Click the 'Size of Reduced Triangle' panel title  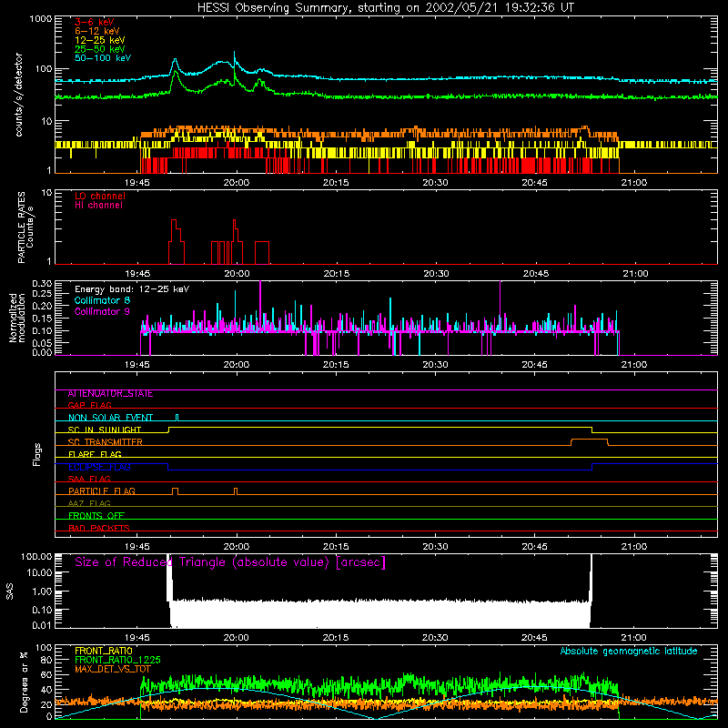tap(230, 562)
